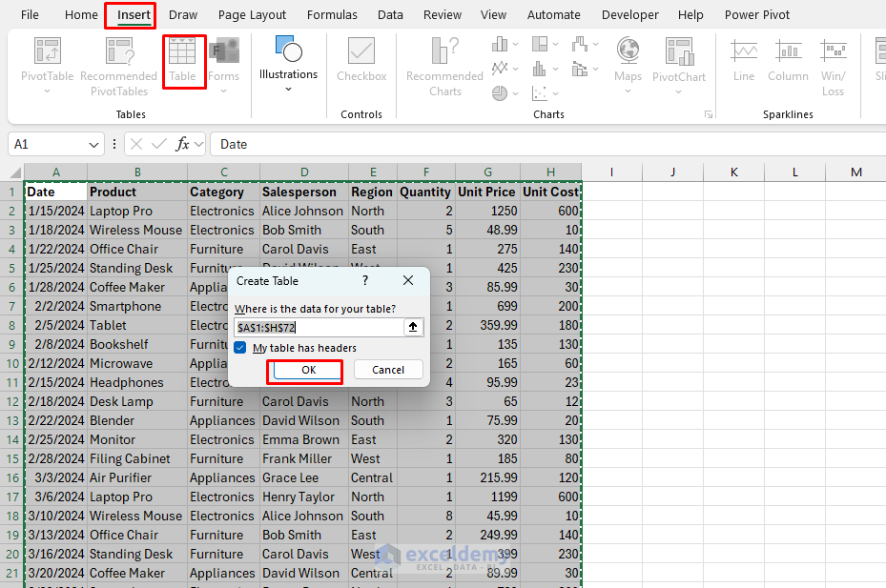Switch to the Page Layout tab

point(252,14)
